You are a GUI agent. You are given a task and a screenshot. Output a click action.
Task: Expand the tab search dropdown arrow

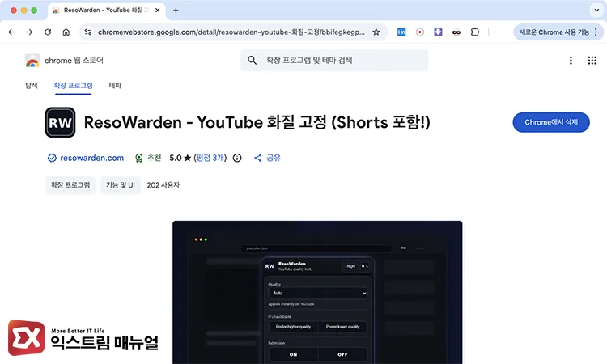(596, 11)
